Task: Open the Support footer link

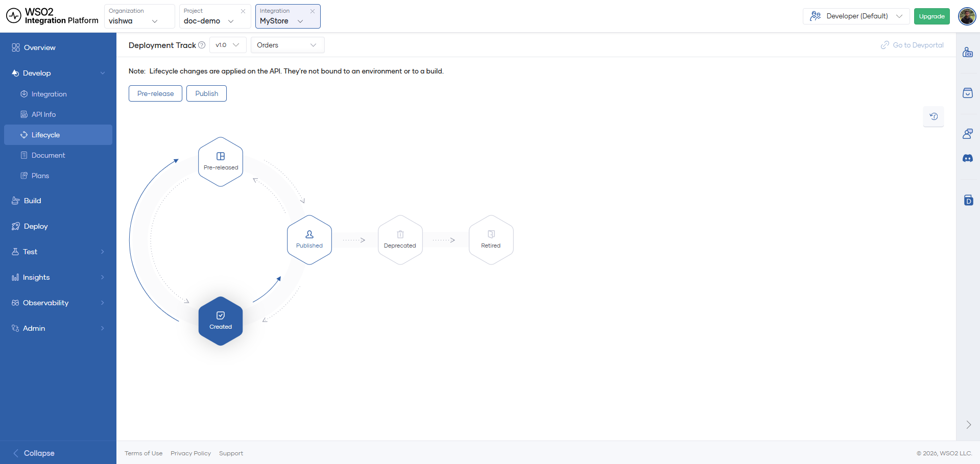Action: (x=231, y=453)
